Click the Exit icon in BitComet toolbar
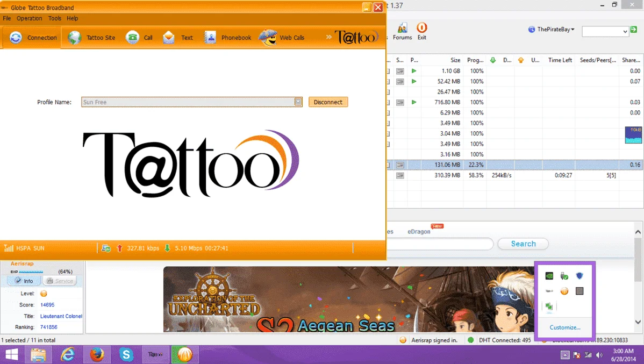The image size is (644, 364). click(x=422, y=32)
